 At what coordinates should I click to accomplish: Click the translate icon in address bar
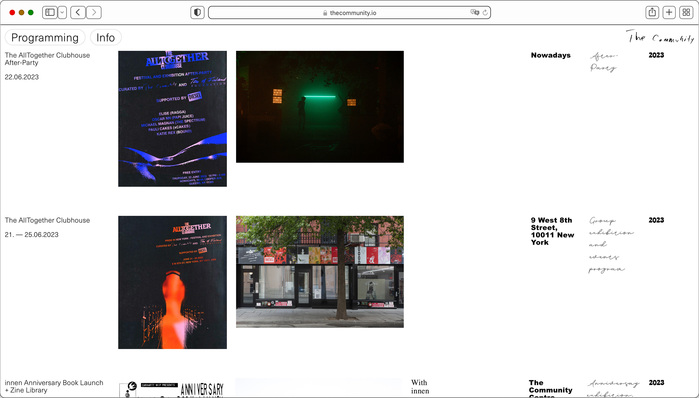pyautogui.click(x=475, y=12)
